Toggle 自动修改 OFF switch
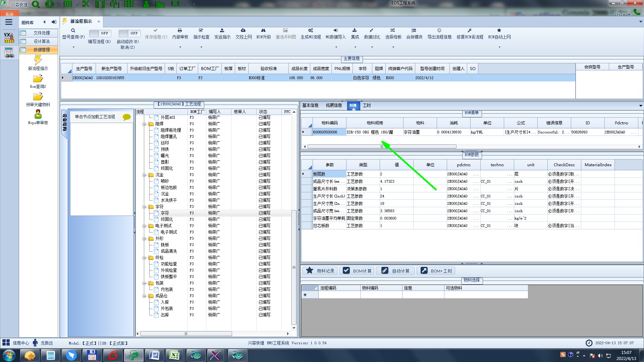The image size is (644, 362). (x=129, y=33)
